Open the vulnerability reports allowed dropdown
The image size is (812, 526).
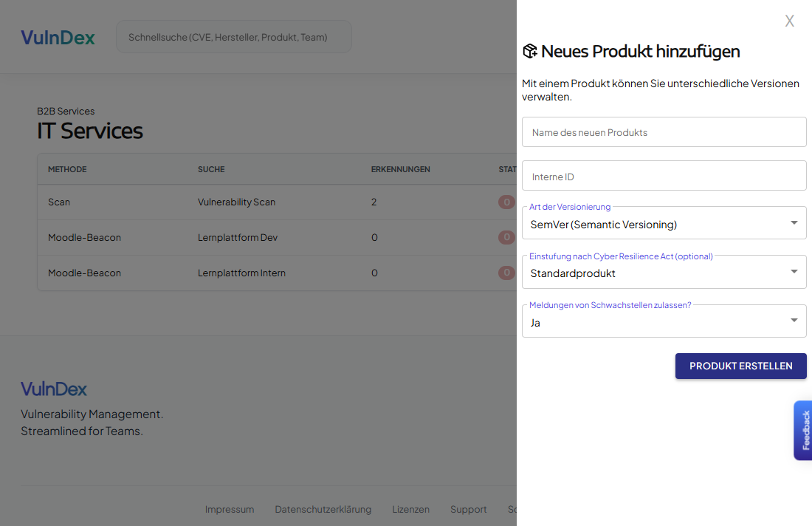pyautogui.click(x=664, y=322)
